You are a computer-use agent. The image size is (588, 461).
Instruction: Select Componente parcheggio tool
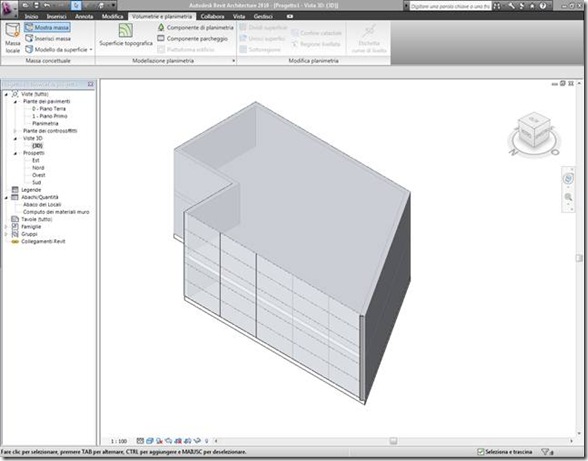pyautogui.click(x=192, y=38)
